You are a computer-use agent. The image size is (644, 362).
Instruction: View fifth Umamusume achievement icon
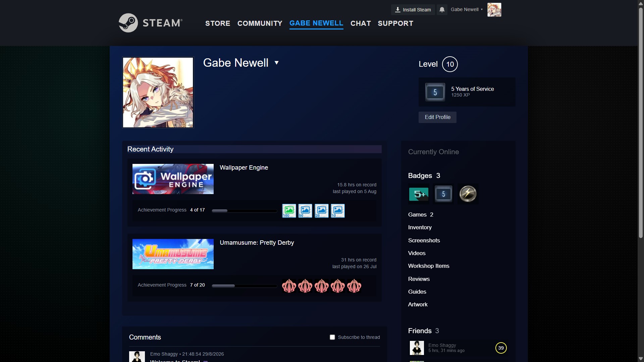coord(354,286)
